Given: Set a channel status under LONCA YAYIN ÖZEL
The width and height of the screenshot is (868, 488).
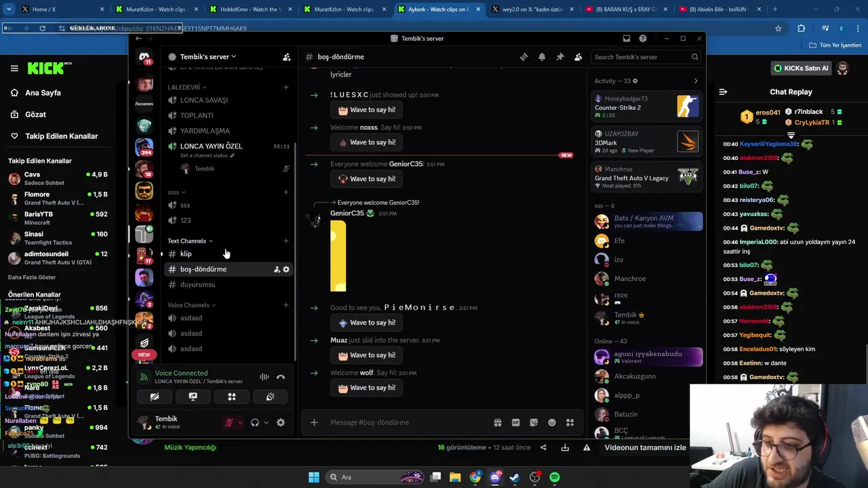Looking at the screenshot, I should click(207, 156).
